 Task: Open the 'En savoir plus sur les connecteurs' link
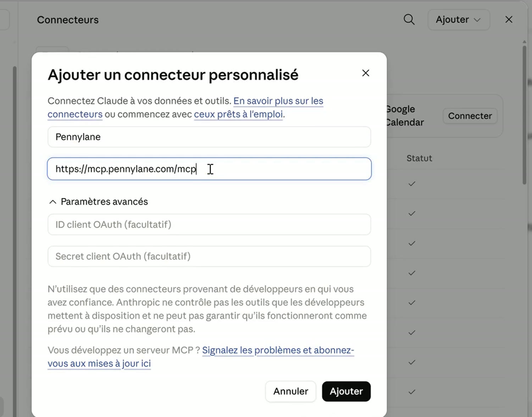[278, 101]
